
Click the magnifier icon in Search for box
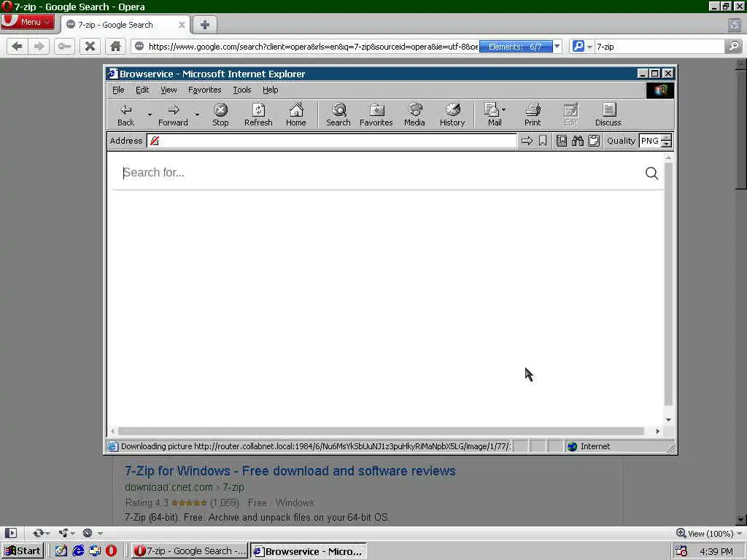pyautogui.click(x=651, y=174)
